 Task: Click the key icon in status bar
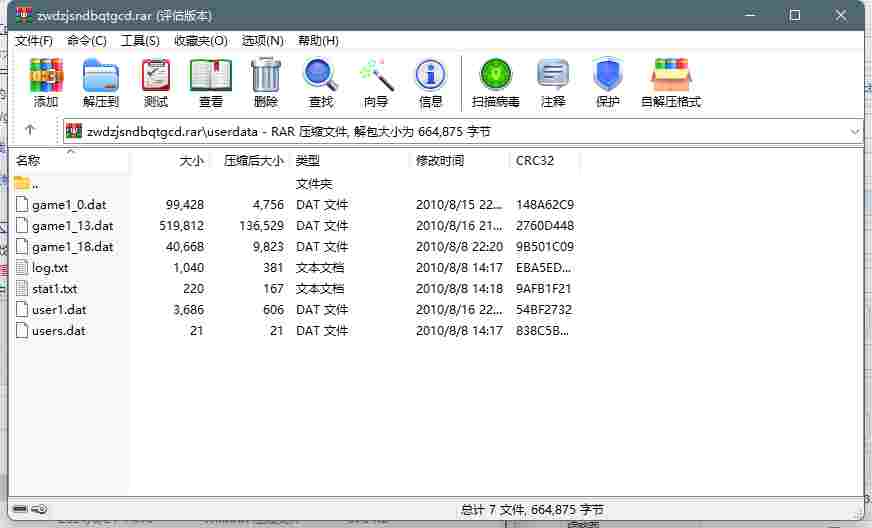[39, 509]
